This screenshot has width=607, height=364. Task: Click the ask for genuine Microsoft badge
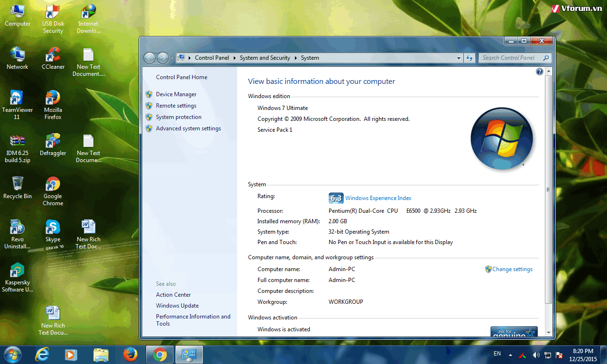point(514,331)
